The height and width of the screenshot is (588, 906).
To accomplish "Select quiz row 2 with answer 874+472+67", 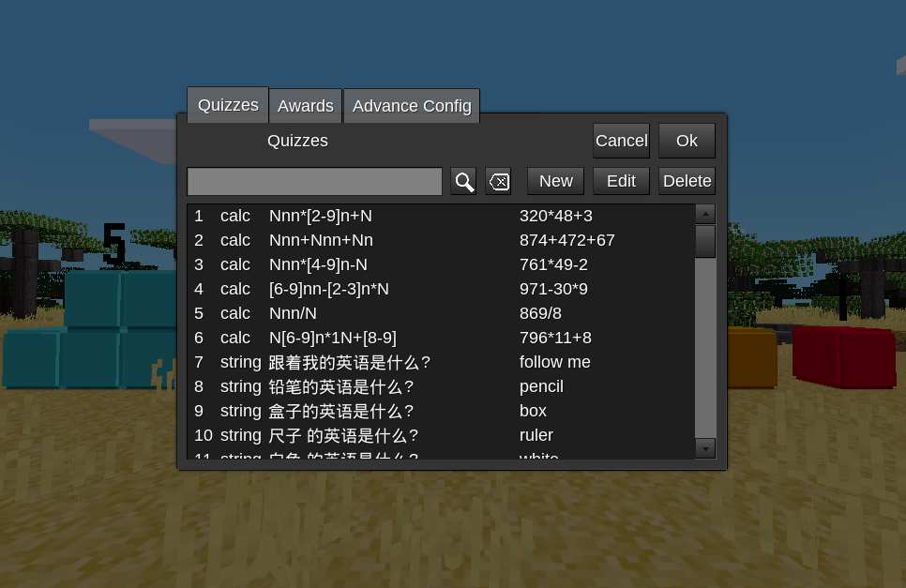I will pos(441,240).
